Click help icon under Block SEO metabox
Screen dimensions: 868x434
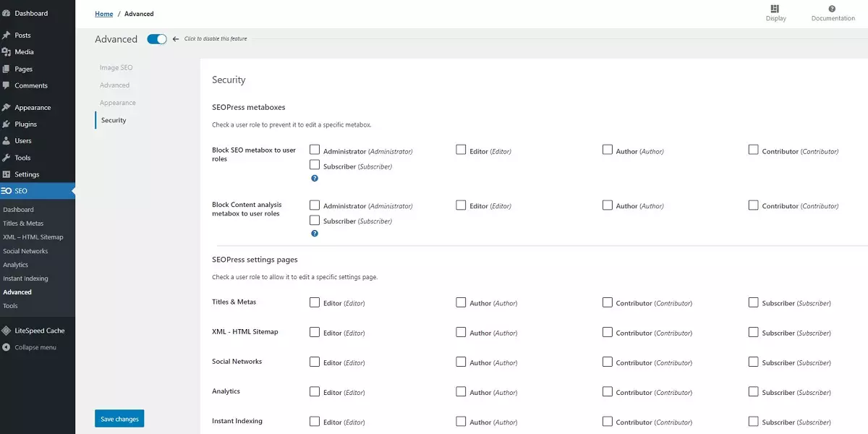315,178
